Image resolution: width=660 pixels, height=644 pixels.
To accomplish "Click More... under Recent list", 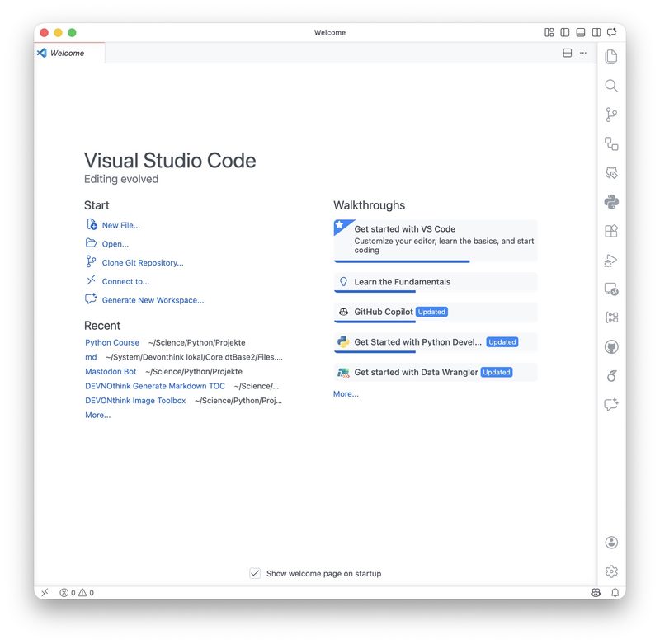I will [97, 415].
